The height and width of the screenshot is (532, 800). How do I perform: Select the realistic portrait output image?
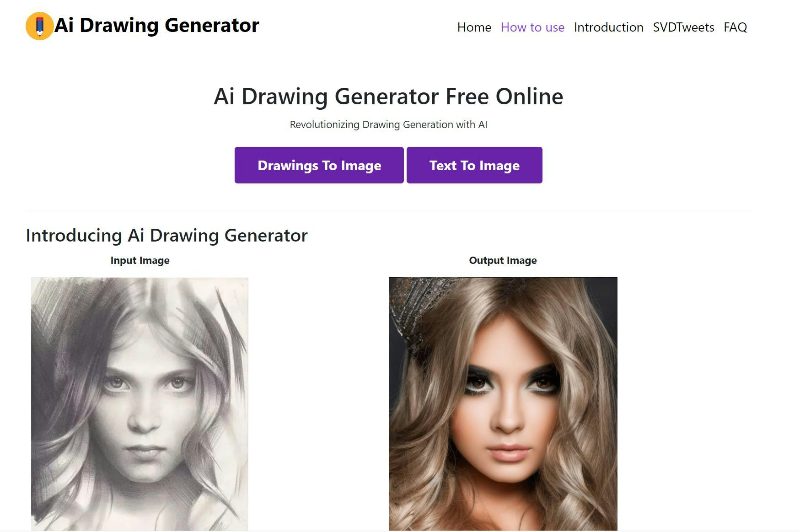503,404
